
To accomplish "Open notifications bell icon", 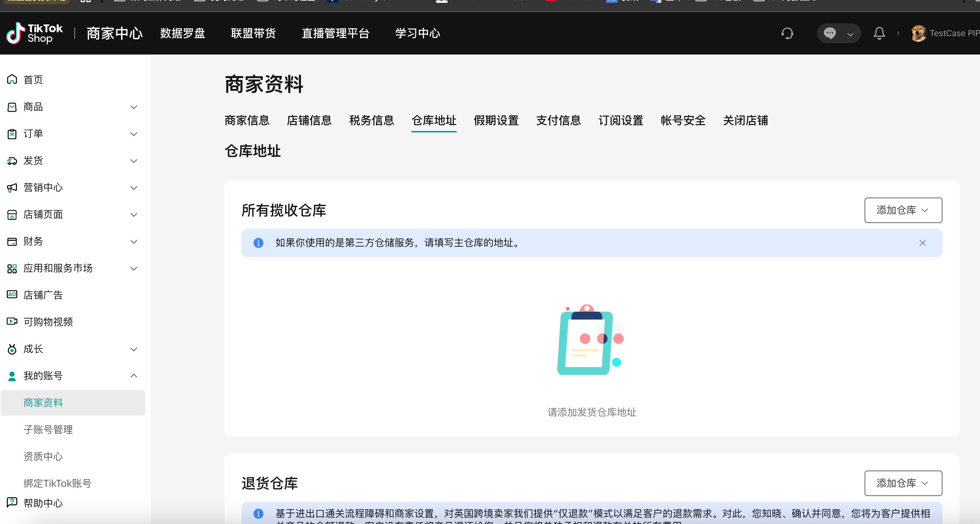I will [879, 34].
